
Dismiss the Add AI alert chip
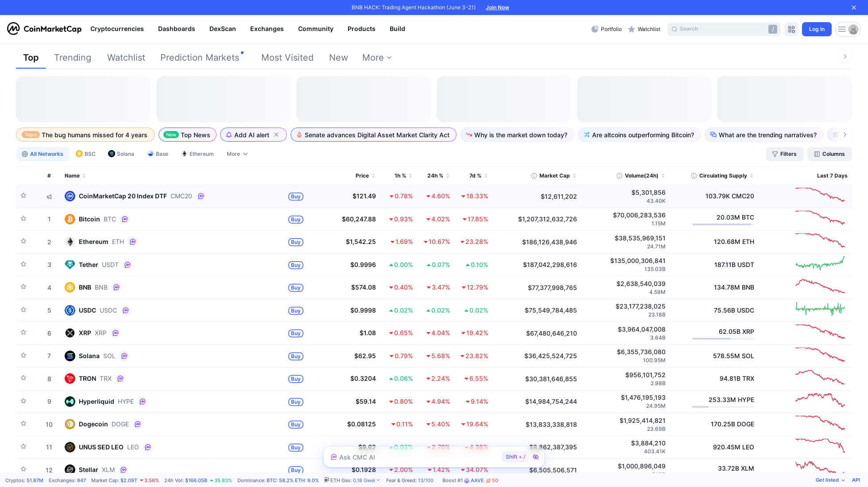click(276, 135)
